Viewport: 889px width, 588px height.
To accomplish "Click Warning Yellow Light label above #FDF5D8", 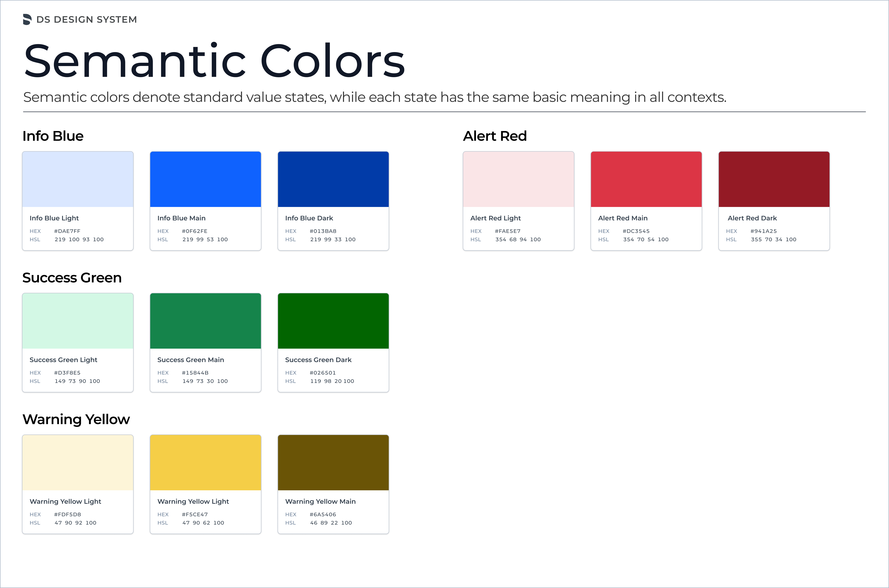I will coord(66,502).
